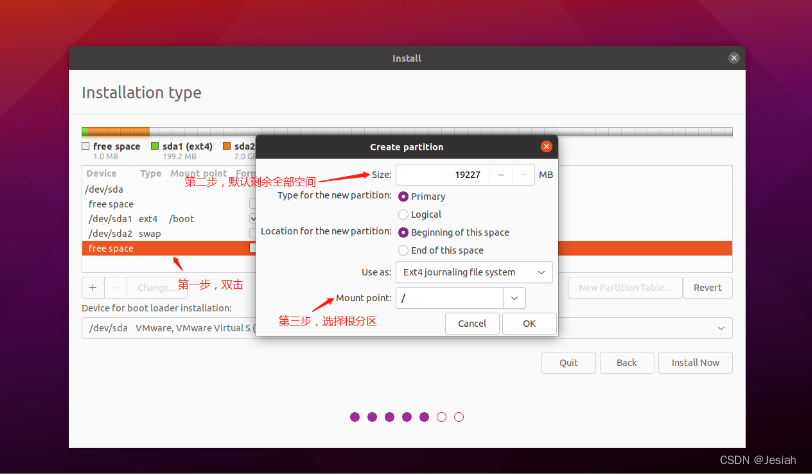Image resolution: width=812 pixels, height=475 pixels.
Task: Open New Partition Table... button
Action: click(x=625, y=288)
